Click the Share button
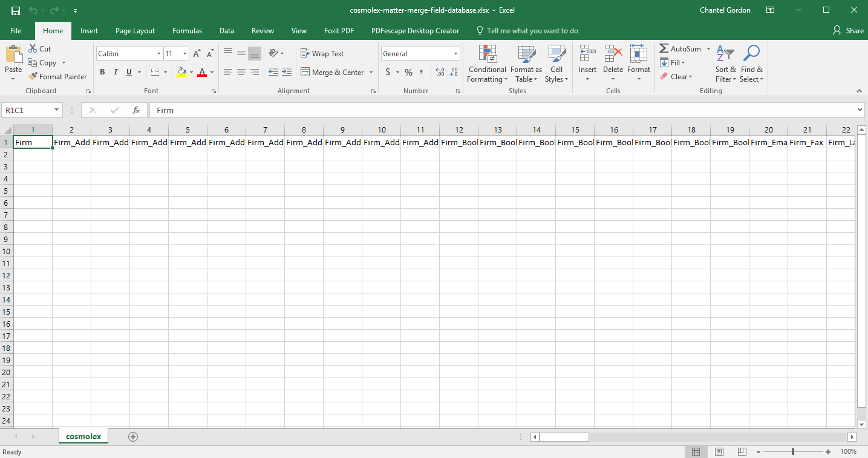 [x=848, y=31]
